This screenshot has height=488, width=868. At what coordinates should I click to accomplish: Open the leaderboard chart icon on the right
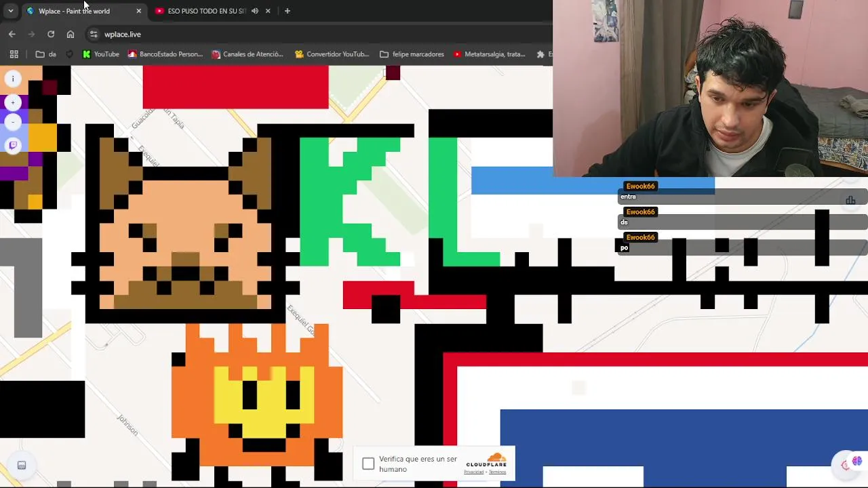tap(850, 200)
